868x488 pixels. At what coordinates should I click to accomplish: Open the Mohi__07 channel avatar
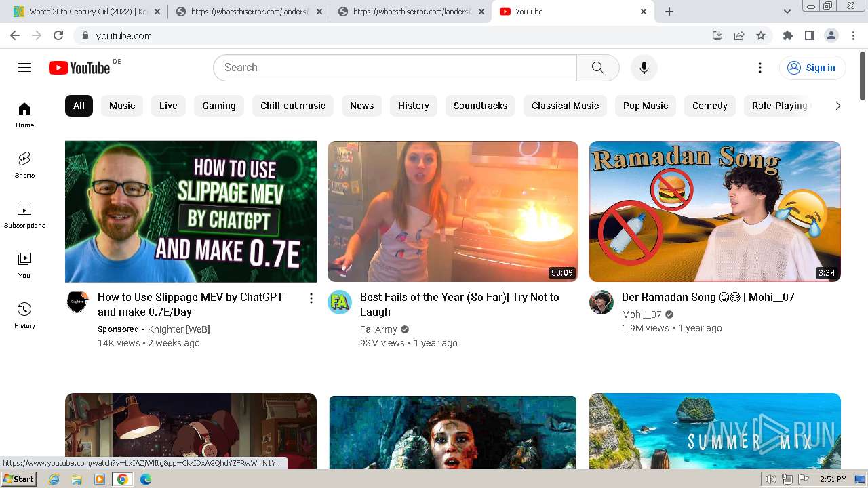[x=601, y=302]
